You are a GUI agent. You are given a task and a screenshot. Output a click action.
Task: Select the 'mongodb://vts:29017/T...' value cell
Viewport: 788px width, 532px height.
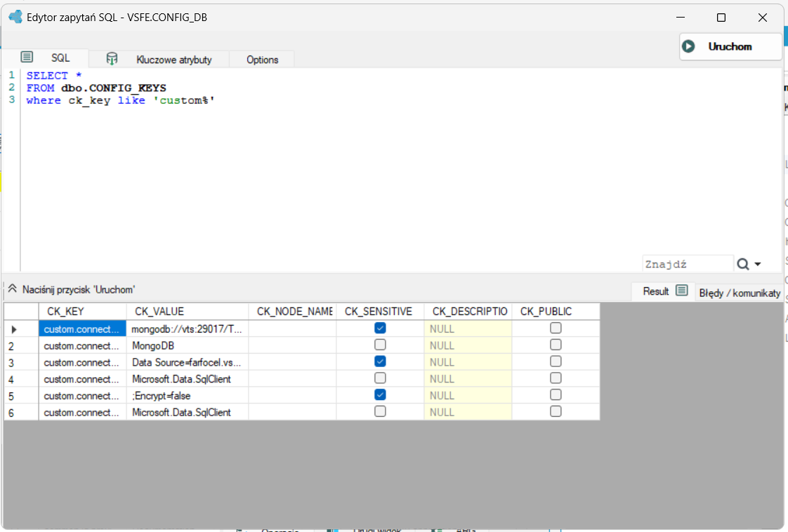(x=188, y=329)
